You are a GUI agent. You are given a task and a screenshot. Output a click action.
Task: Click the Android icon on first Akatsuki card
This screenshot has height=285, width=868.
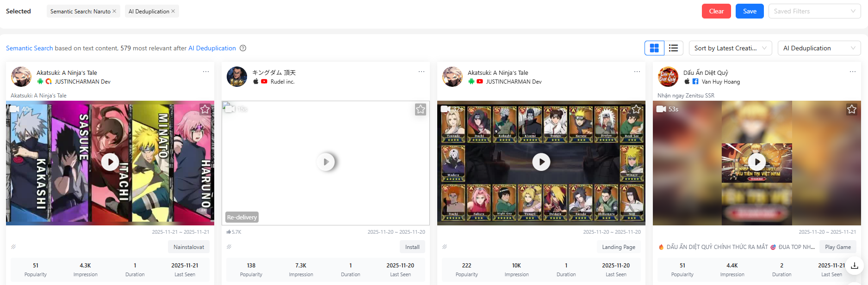(40, 81)
